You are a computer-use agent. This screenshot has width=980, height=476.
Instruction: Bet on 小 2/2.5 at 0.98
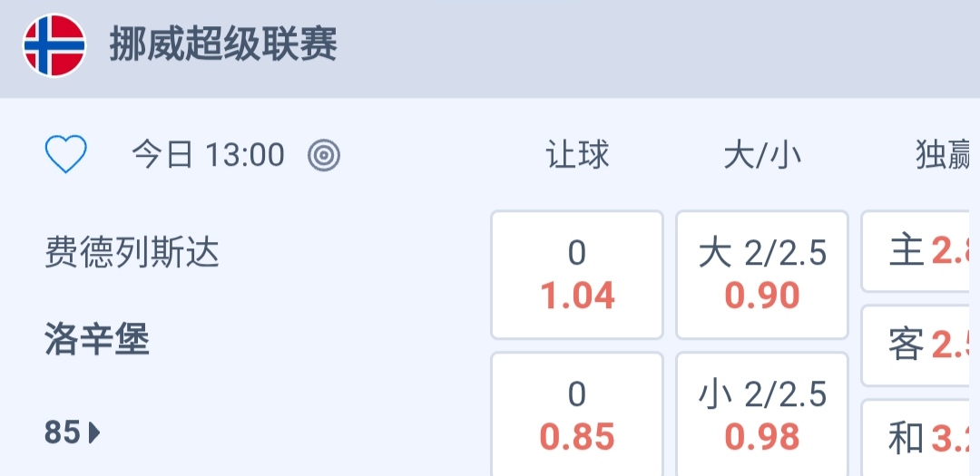762,415
